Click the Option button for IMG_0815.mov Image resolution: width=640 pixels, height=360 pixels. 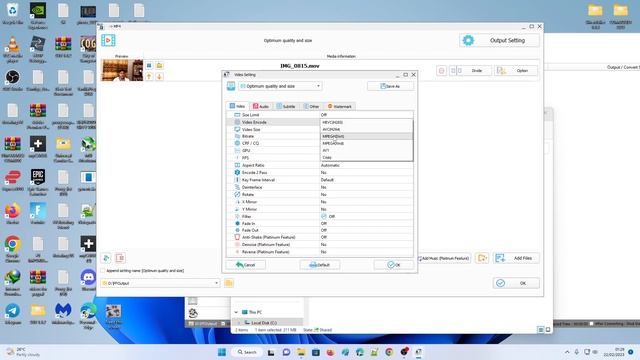coord(516,71)
